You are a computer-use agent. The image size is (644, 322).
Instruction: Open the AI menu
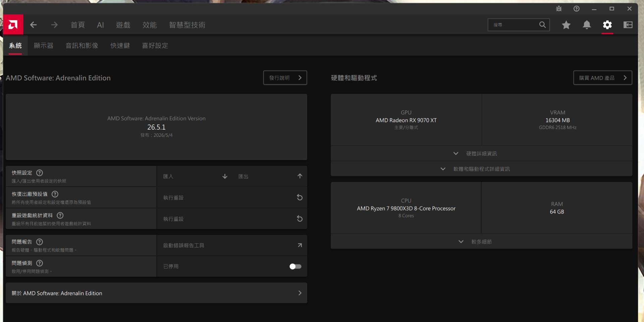[100, 25]
